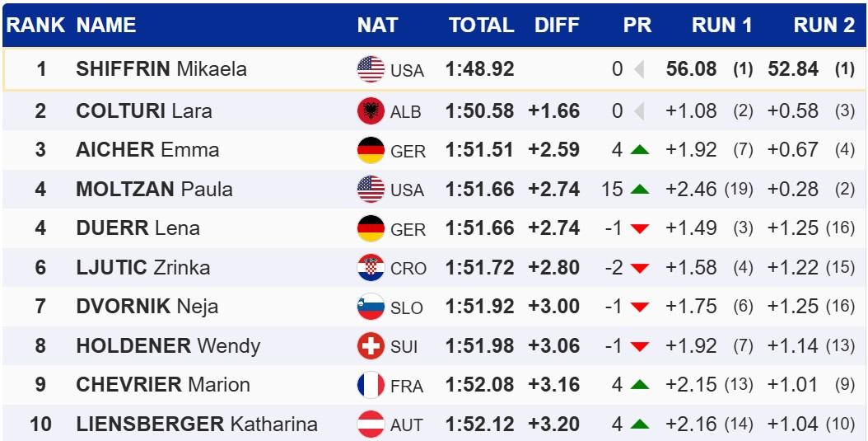Sort by the RUN 1 column header

coord(721,26)
